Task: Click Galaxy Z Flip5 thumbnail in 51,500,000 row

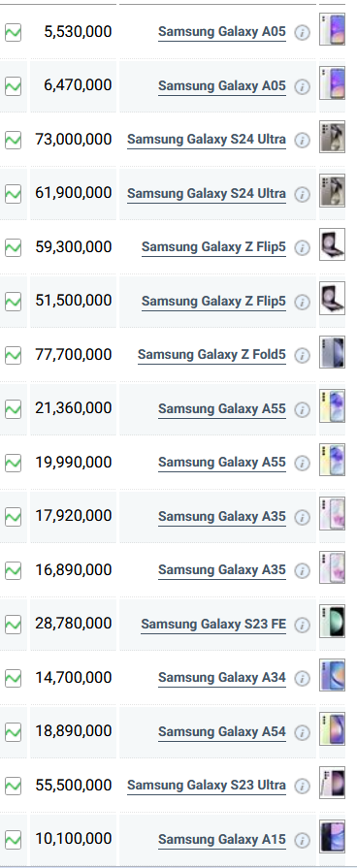Action: (x=332, y=299)
